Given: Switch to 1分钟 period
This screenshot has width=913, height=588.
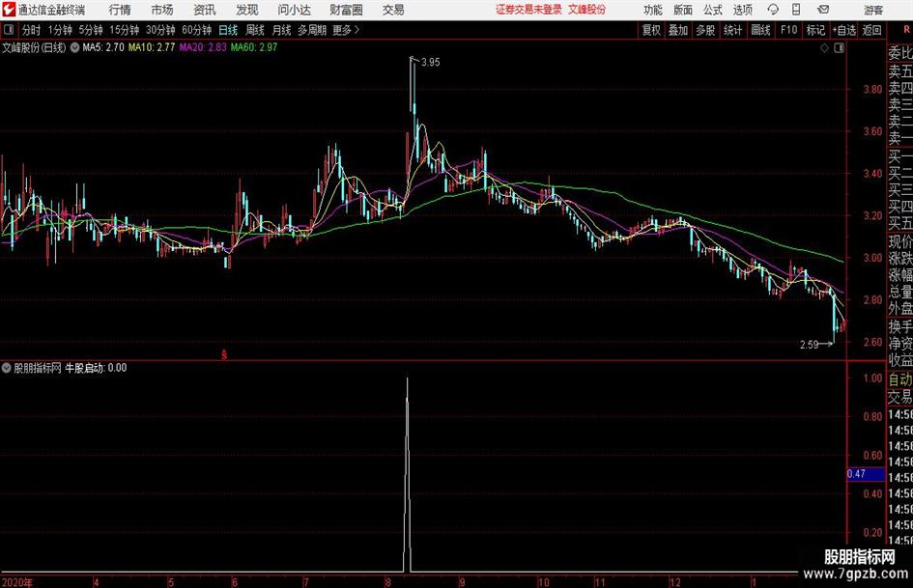Looking at the screenshot, I should (60, 30).
